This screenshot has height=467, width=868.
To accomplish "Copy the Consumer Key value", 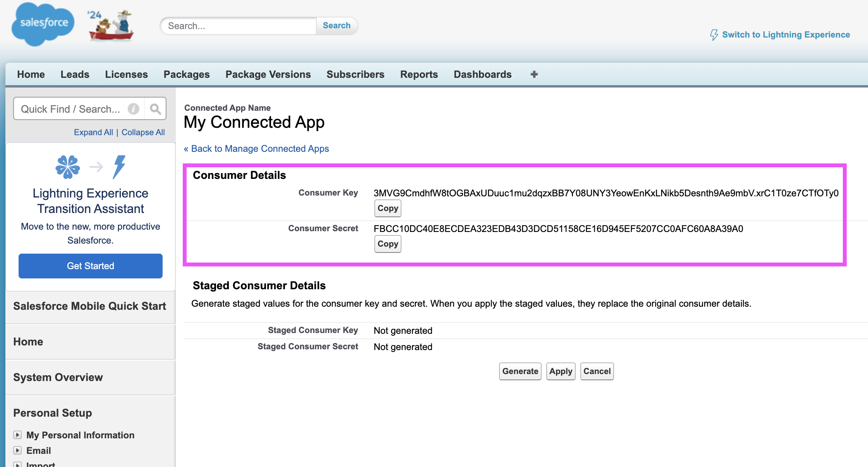I will (388, 208).
